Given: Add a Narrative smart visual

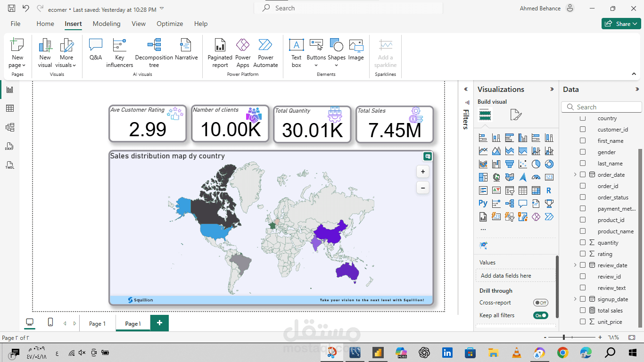Looking at the screenshot, I should tap(186, 50).
